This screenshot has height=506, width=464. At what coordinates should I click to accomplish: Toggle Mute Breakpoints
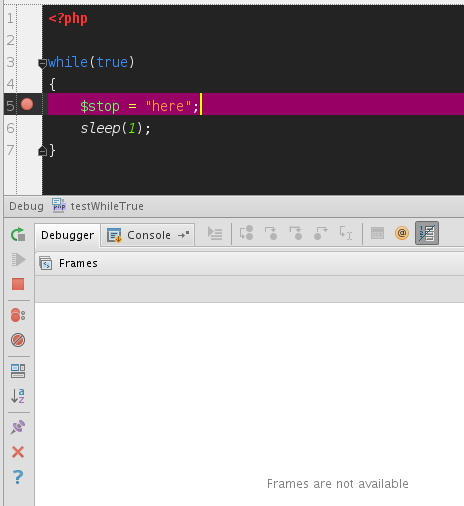(x=18, y=340)
